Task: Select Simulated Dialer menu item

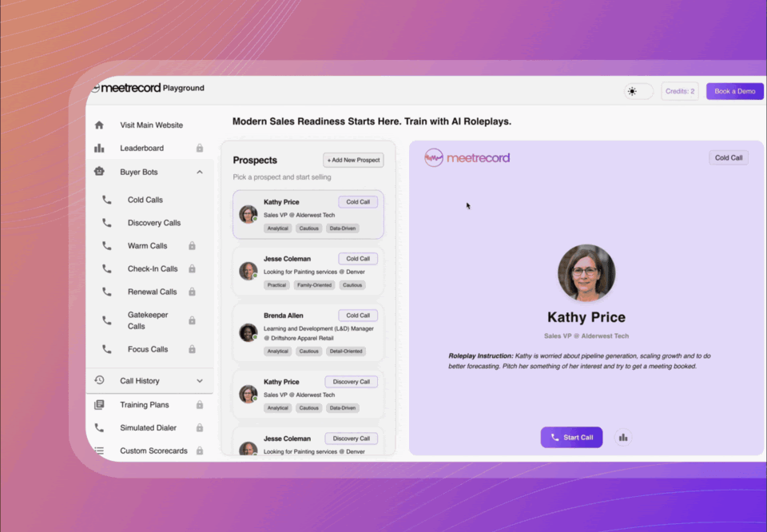Action: pyautogui.click(x=149, y=427)
